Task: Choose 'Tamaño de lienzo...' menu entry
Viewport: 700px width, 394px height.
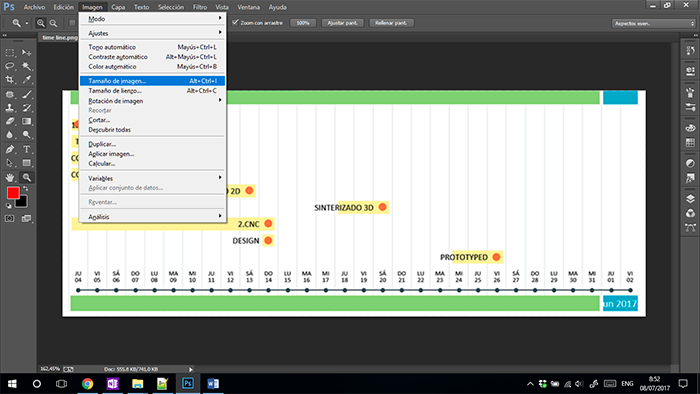Action: coord(152,91)
